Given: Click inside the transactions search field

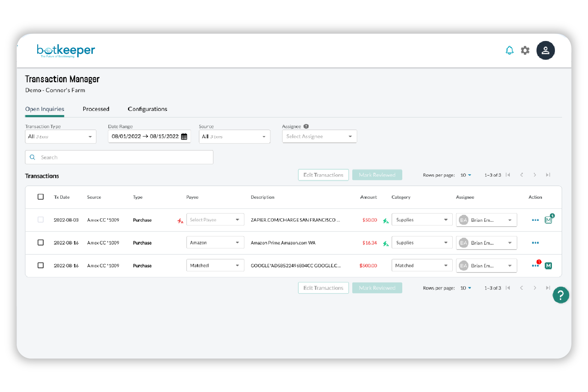Looking at the screenshot, I should point(119,157).
